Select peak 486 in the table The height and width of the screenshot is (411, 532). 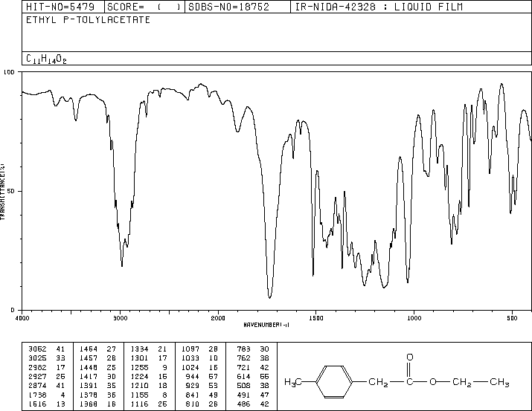tap(243, 404)
